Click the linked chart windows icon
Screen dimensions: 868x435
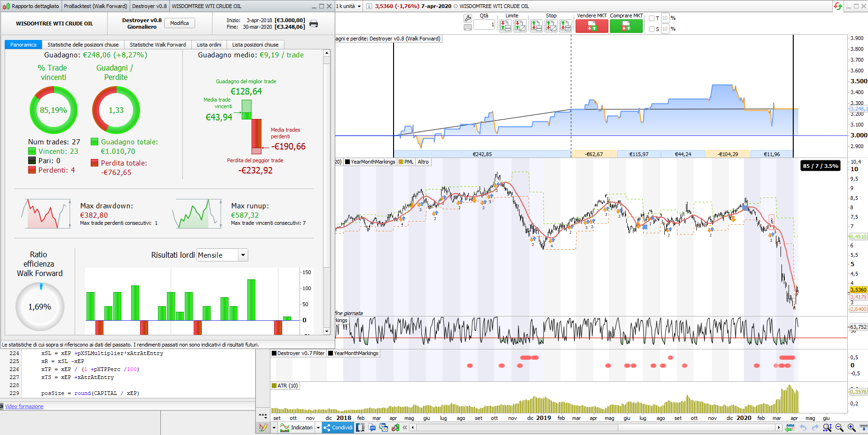[384, 427]
